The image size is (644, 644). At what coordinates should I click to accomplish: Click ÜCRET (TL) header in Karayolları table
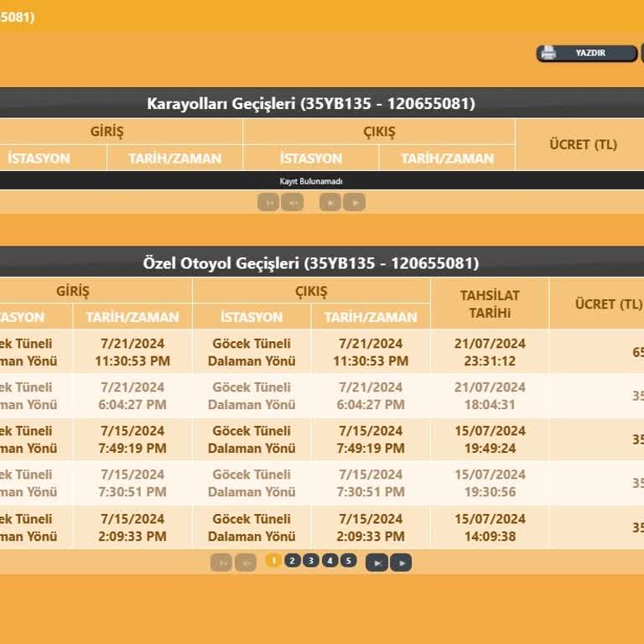pyautogui.click(x=580, y=144)
